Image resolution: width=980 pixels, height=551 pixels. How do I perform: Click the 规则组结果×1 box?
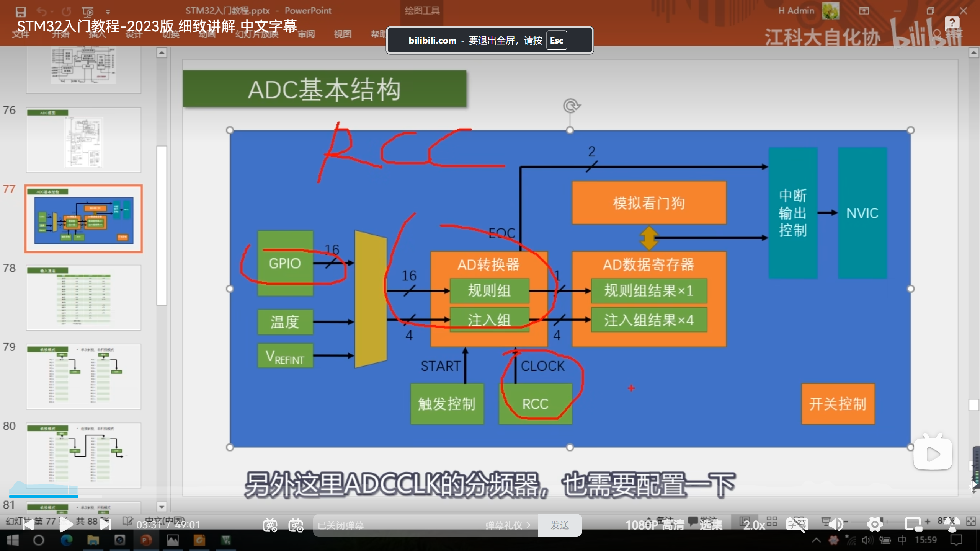click(649, 291)
